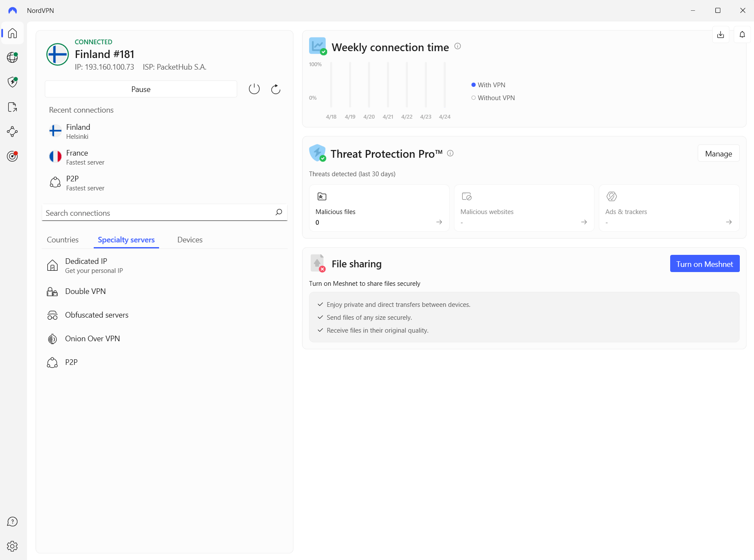
Task: Click the 4/18 chart bar
Action: click(331, 85)
